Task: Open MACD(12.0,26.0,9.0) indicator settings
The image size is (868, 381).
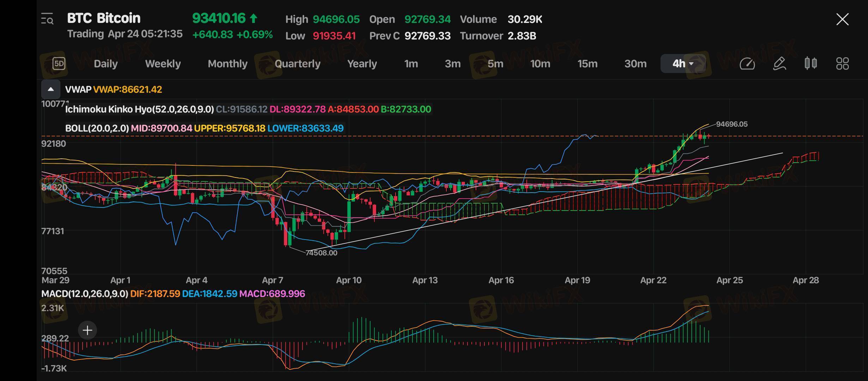Action: click(85, 294)
